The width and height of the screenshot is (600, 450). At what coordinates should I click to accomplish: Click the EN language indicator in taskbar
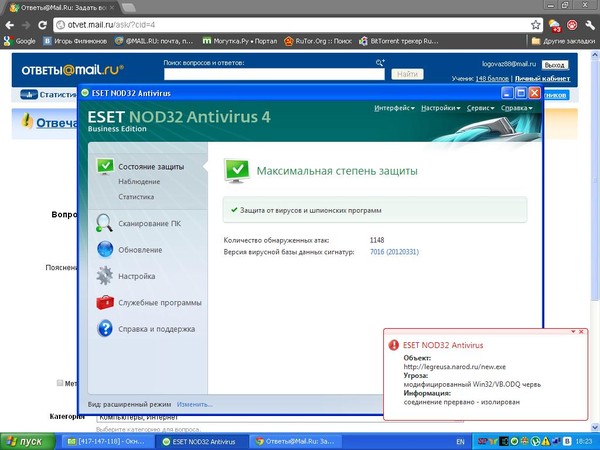pyautogui.click(x=460, y=442)
